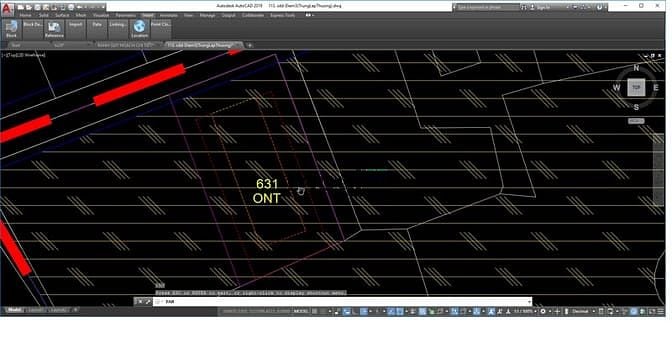Viewport: 672px width, 364px height.
Task: Open the WCS dropdown below the ViewCube
Action: [x=636, y=121]
